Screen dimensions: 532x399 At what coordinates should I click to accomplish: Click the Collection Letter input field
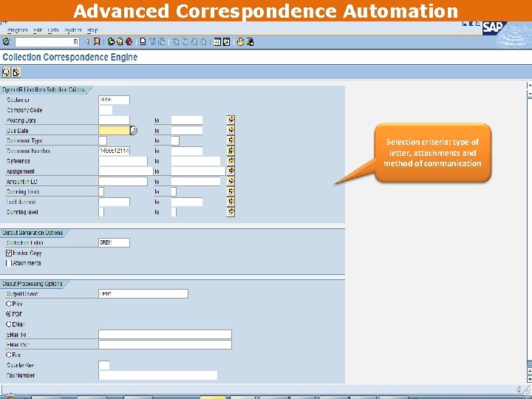click(114, 242)
